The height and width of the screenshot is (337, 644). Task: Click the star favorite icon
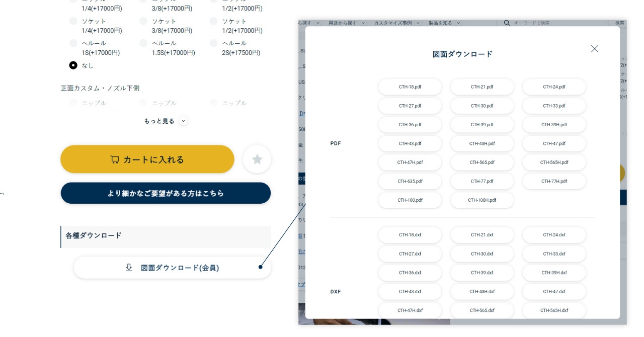tap(257, 159)
